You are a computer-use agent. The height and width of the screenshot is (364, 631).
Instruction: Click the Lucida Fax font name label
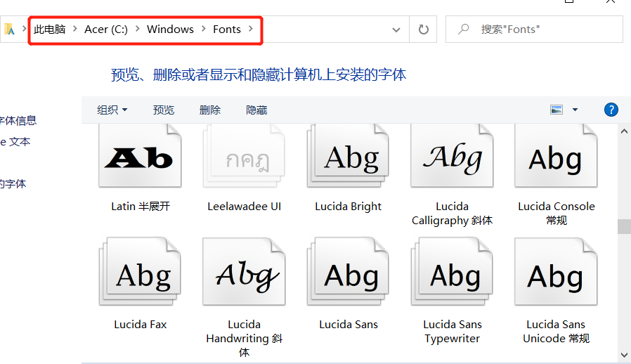click(140, 324)
